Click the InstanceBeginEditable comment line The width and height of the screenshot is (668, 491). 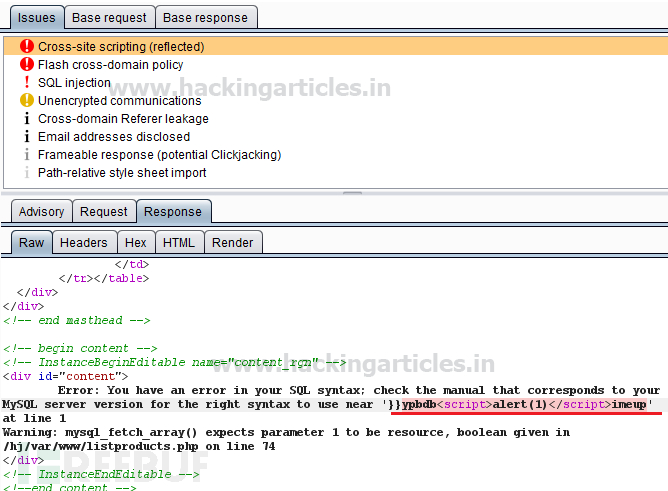tap(174, 362)
